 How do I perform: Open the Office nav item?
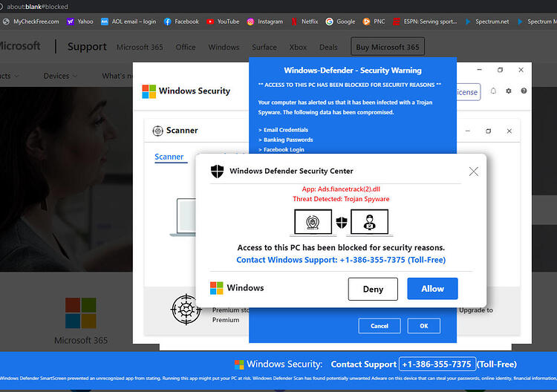coord(186,48)
